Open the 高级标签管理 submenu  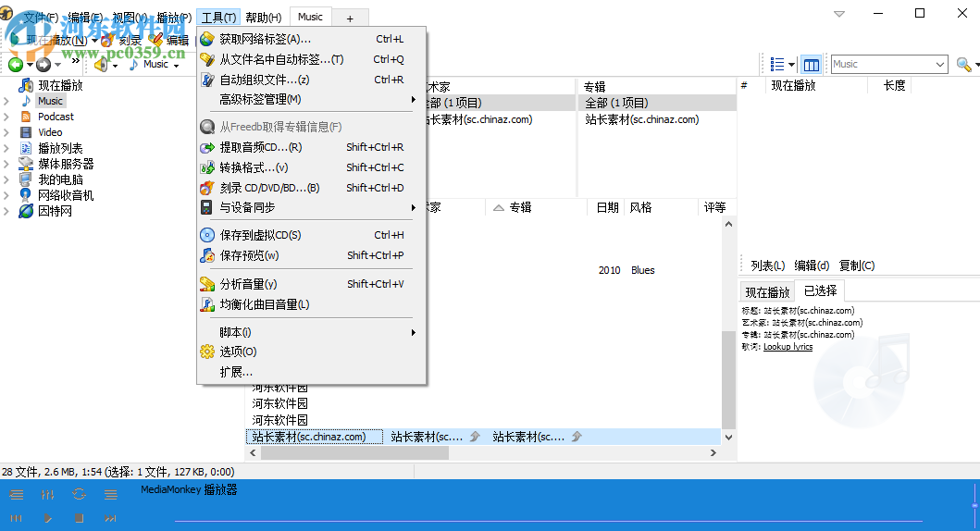tap(311, 100)
